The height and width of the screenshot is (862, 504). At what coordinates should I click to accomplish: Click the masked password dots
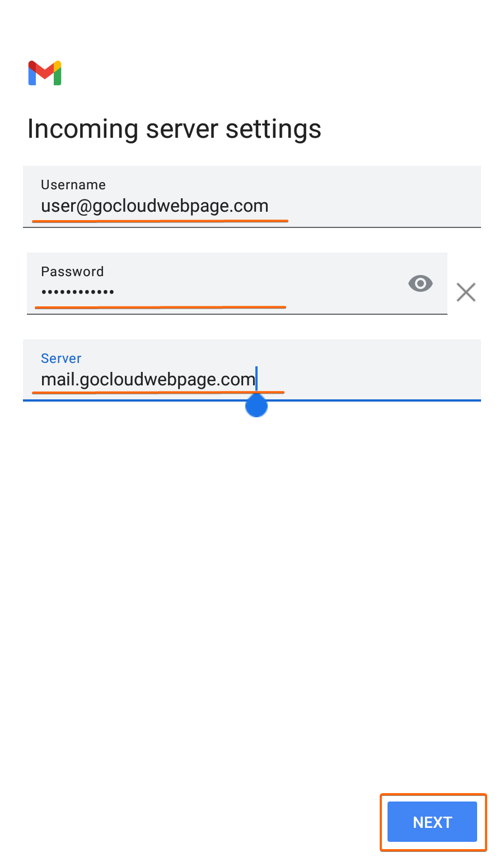pos(77,292)
